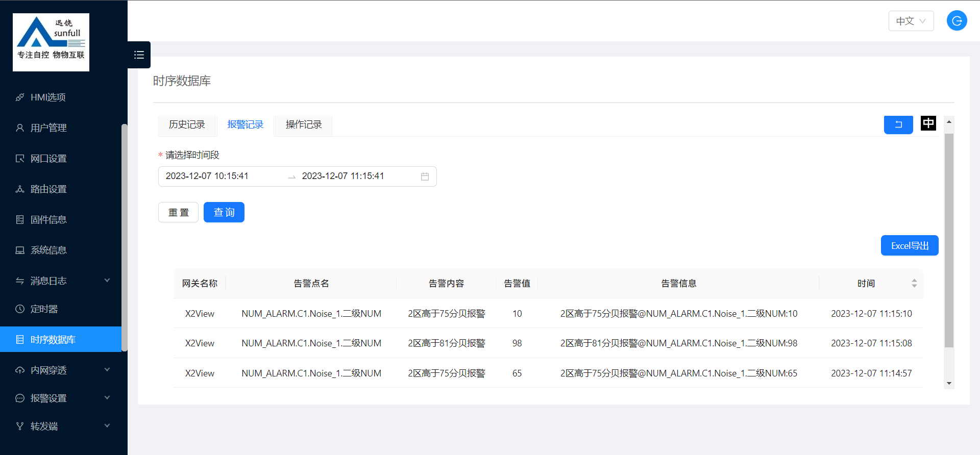Click the 固件信息 document icon

(x=20, y=219)
